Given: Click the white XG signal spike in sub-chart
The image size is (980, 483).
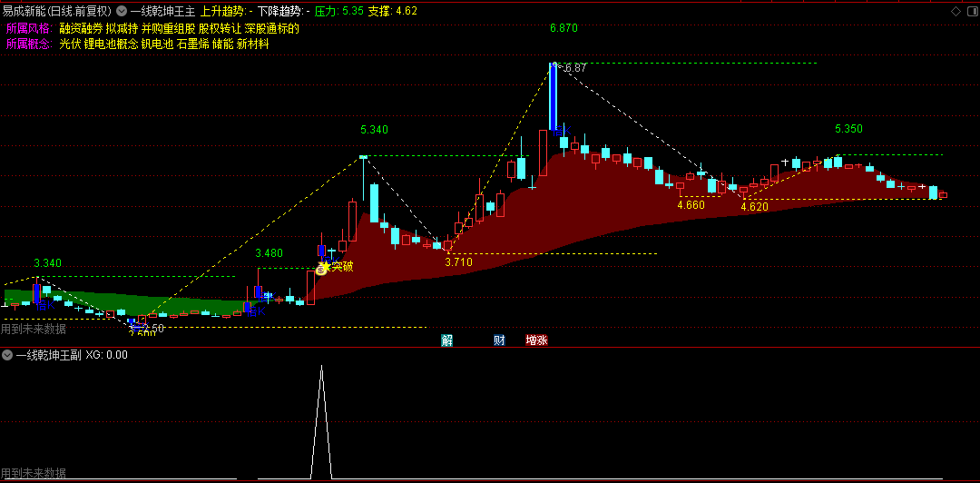Looking at the screenshot, I should click(x=321, y=422).
